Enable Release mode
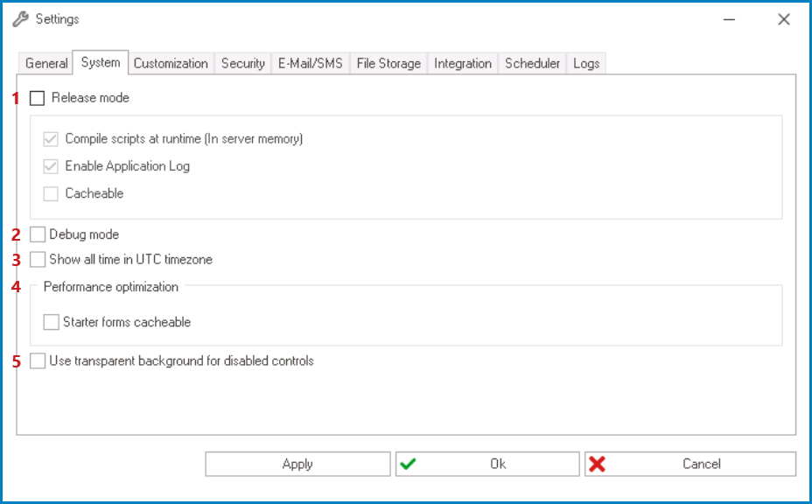This screenshot has width=812, height=504. pyautogui.click(x=36, y=98)
